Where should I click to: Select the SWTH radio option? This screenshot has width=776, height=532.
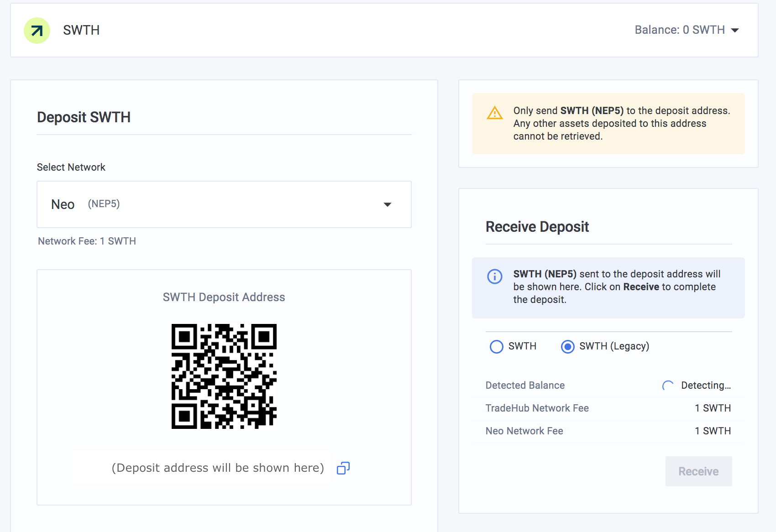[496, 347]
